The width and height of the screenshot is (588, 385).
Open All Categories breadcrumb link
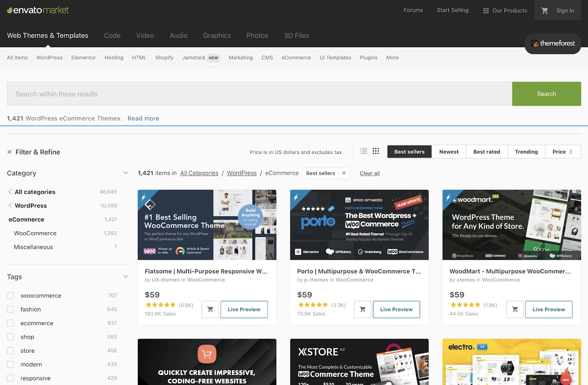(x=199, y=173)
